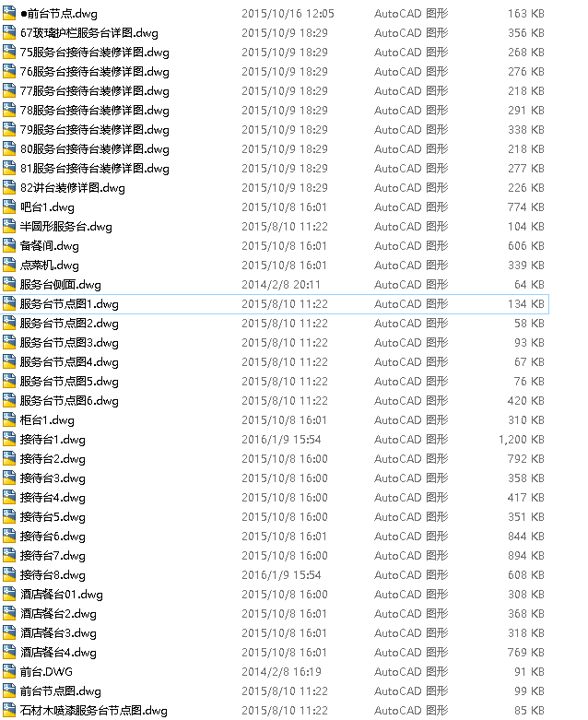588x720 pixels.
Task: Click the file icon of 酒店餐台01.dwg
Action: pyautogui.click(x=9, y=595)
